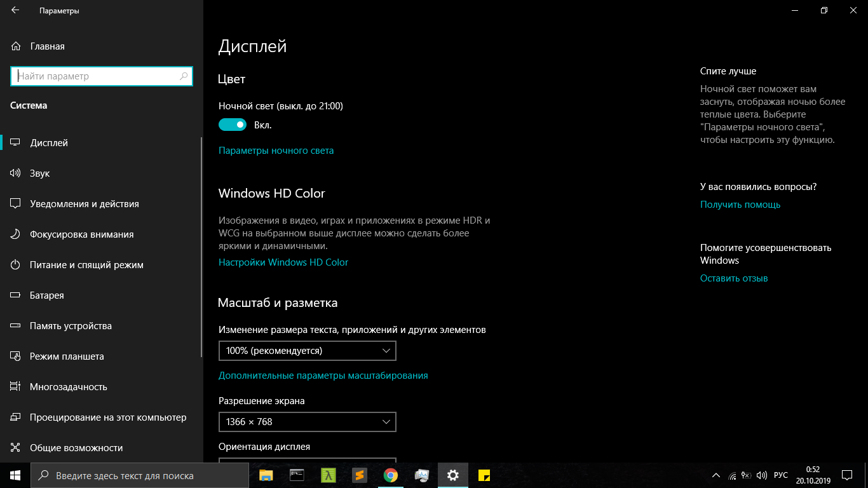
Task: Click the Батарея battery icon in the sidebar
Action: 16,295
